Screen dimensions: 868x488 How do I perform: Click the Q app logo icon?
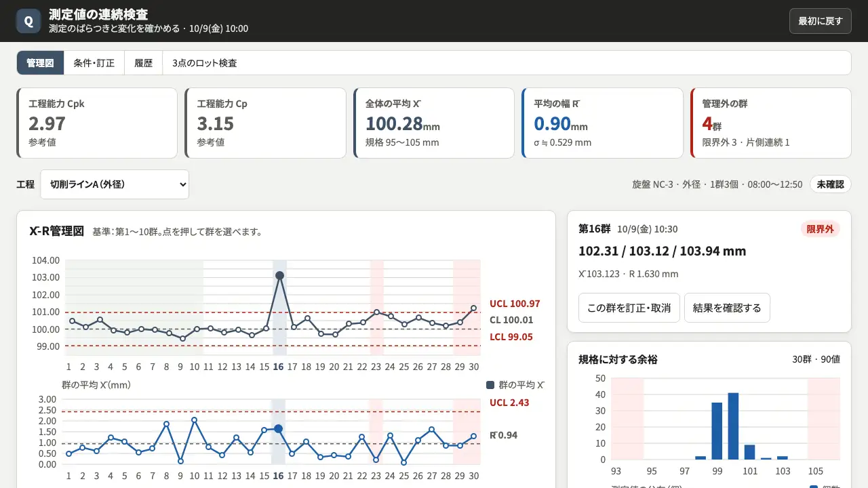tap(28, 21)
